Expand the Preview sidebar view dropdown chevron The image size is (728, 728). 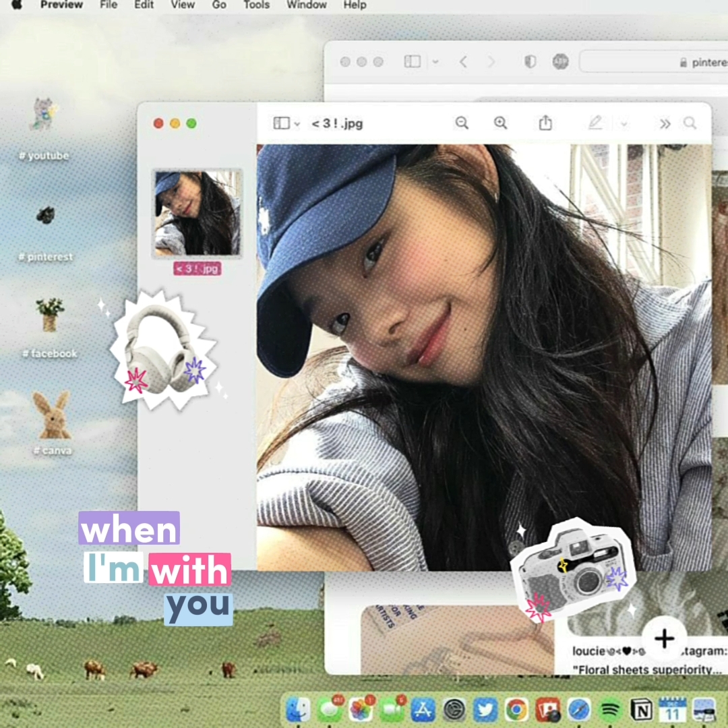[297, 124]
